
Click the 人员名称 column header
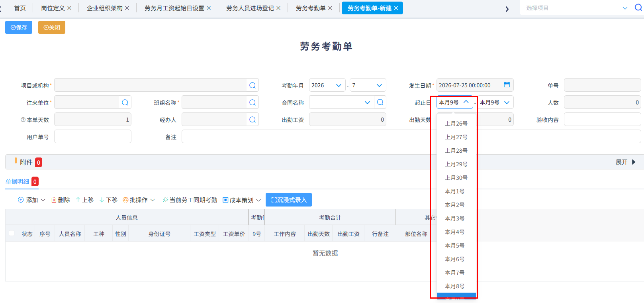[70, 234]
